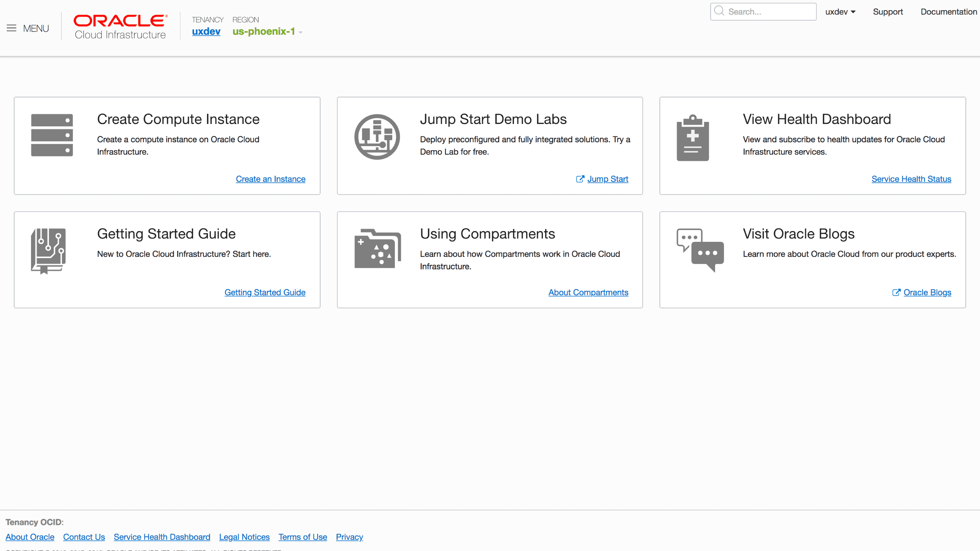The image size is (980, 551).
Task: Open the Service Health Status link
Action: click(x=911, y=179)
